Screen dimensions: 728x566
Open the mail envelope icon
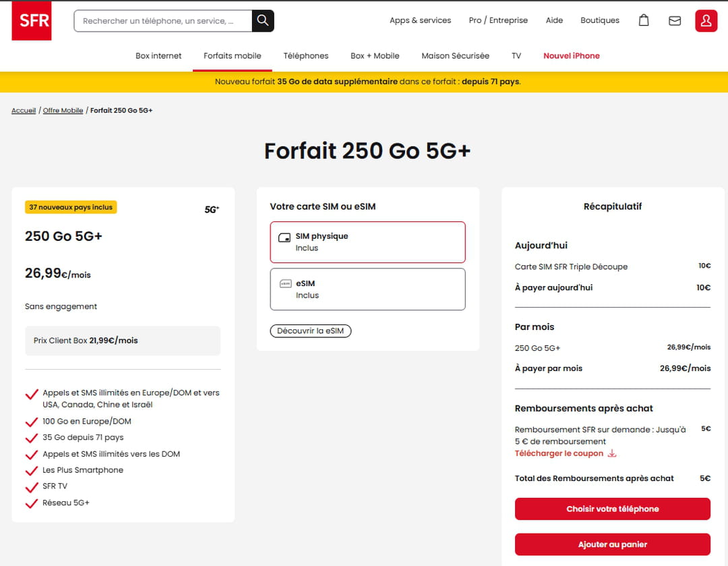(x=675, y=21)
